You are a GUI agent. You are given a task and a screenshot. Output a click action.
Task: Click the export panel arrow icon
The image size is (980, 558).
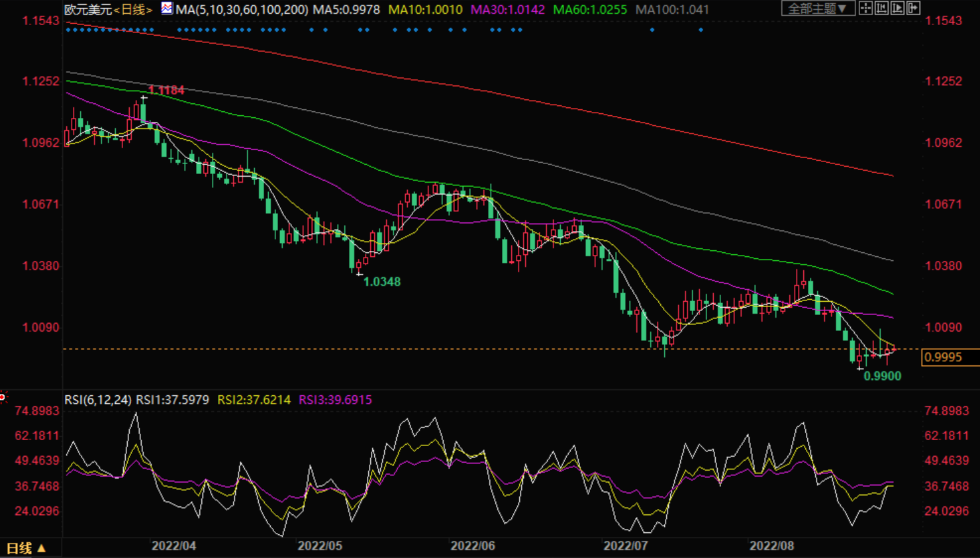pos(913,8)
